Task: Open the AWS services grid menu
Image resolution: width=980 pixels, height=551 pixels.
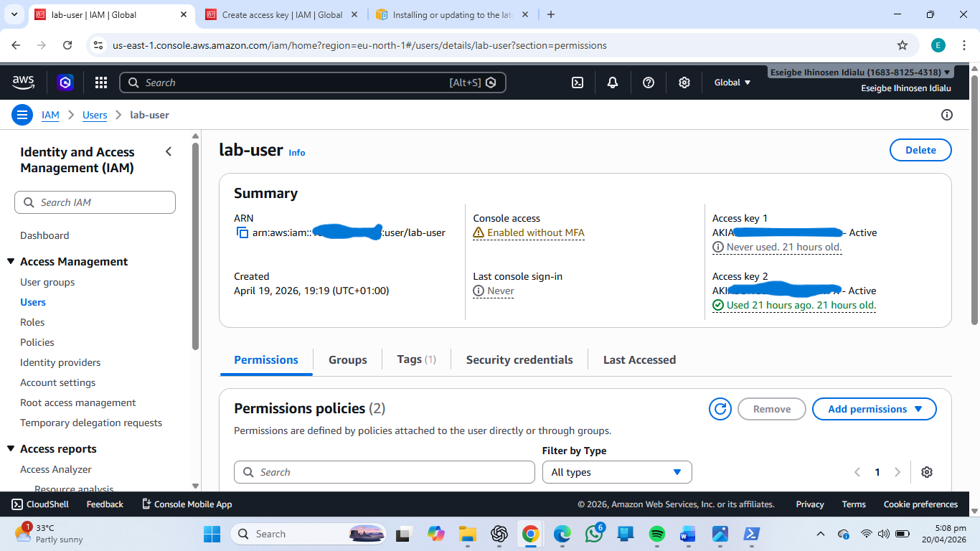Action: point(101,83)
